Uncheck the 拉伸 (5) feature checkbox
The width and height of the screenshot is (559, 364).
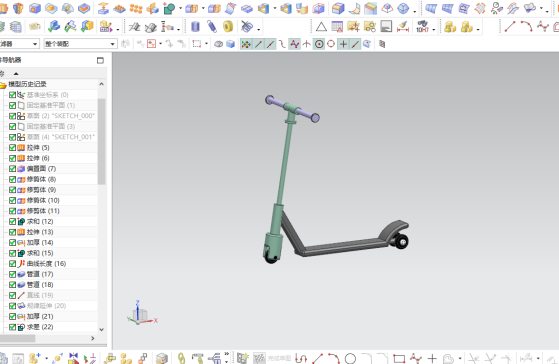(12, 148)
